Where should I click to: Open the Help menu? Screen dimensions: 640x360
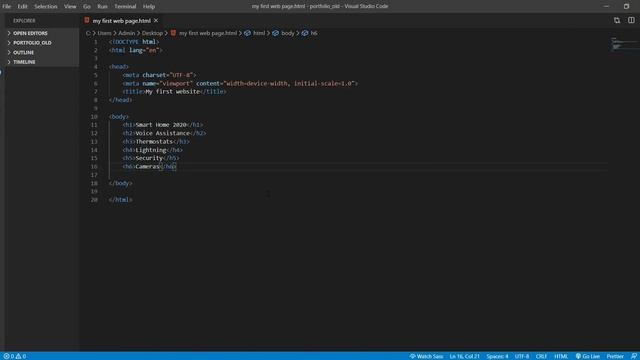[x=149, y=7]
